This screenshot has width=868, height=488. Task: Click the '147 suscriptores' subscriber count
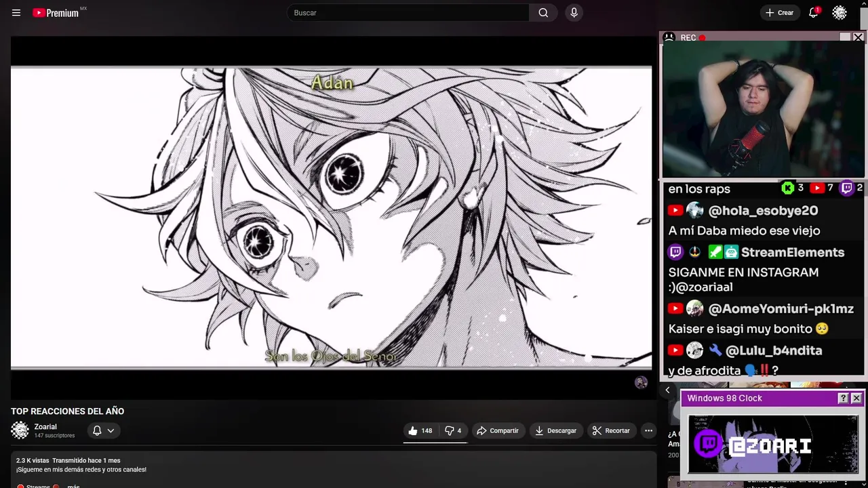coord(54,435)
